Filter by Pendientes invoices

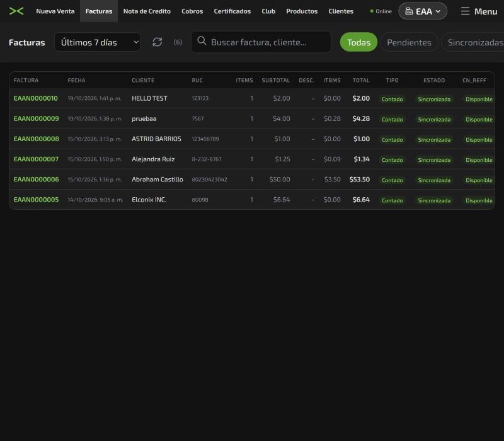[409, 42]
